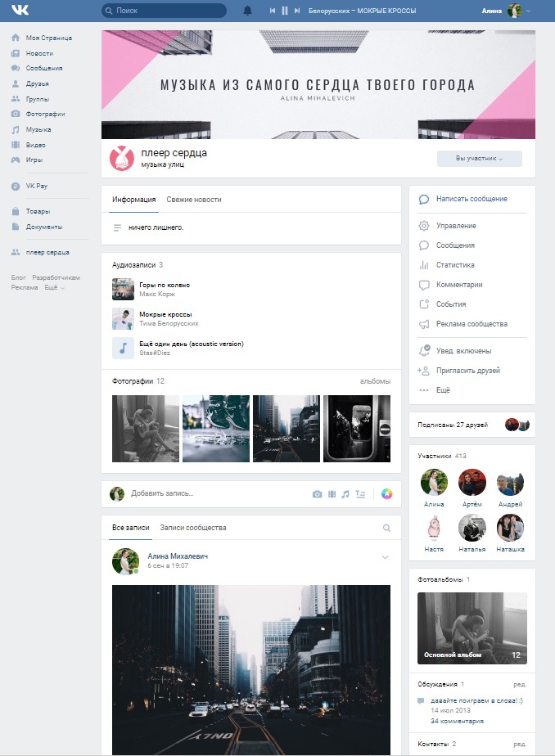Skip to previous track in header player

pyautogui.click(x=273, y=11)
